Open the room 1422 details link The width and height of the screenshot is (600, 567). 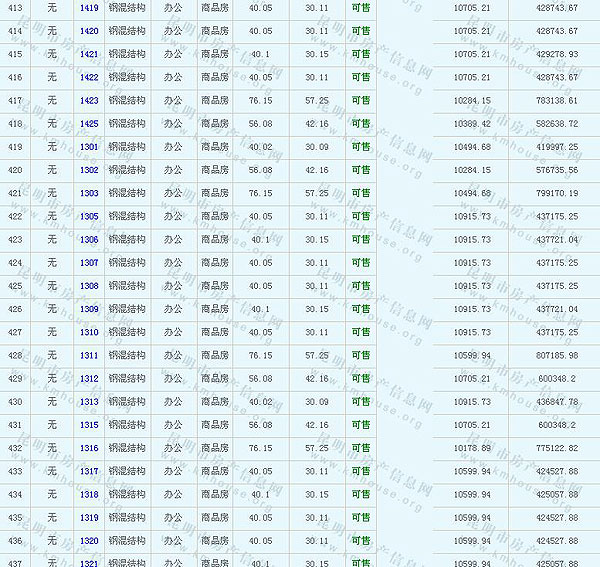tap(89, 77)
